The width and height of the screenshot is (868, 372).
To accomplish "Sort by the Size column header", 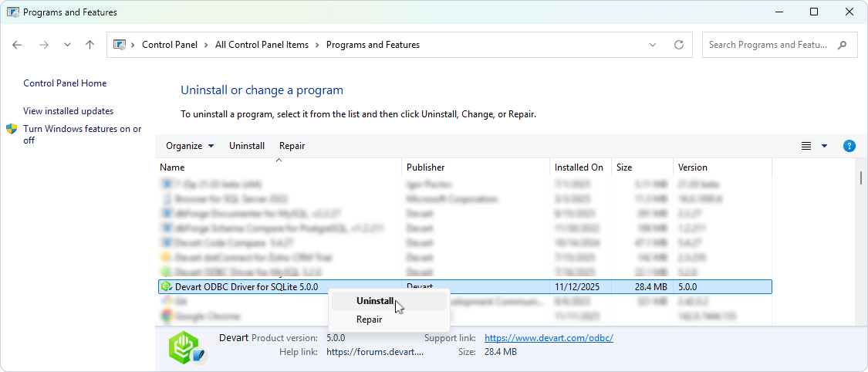I will (642, 167).
